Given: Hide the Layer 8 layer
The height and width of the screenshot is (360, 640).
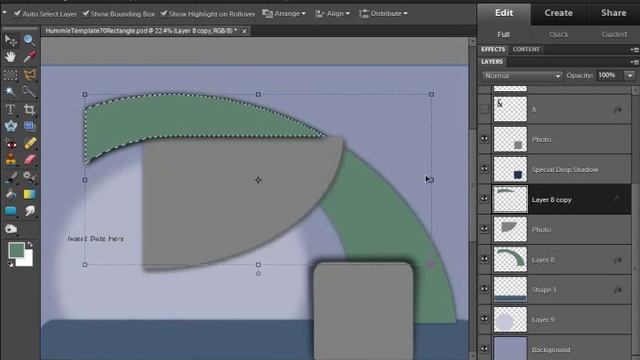Looking at the screenshot, I should (x=484, y=259).
